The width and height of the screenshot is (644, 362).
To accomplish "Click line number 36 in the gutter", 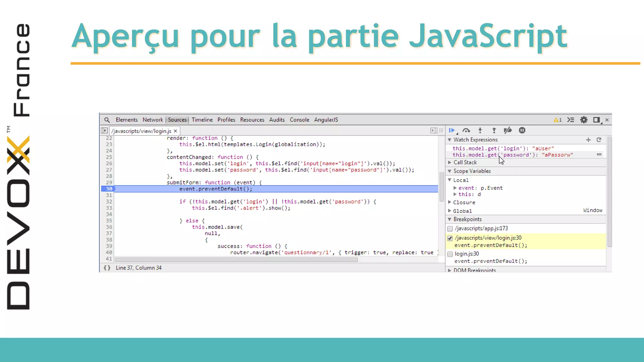I will point(109,227).
